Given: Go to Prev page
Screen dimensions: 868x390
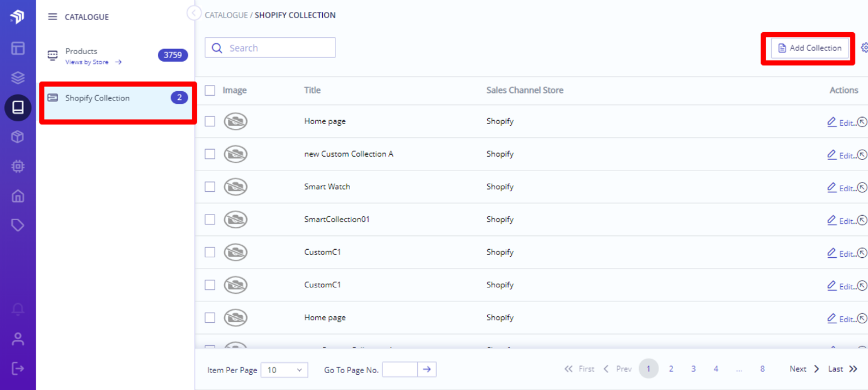Looking at the screenshot, I should [x=617, y=369].
